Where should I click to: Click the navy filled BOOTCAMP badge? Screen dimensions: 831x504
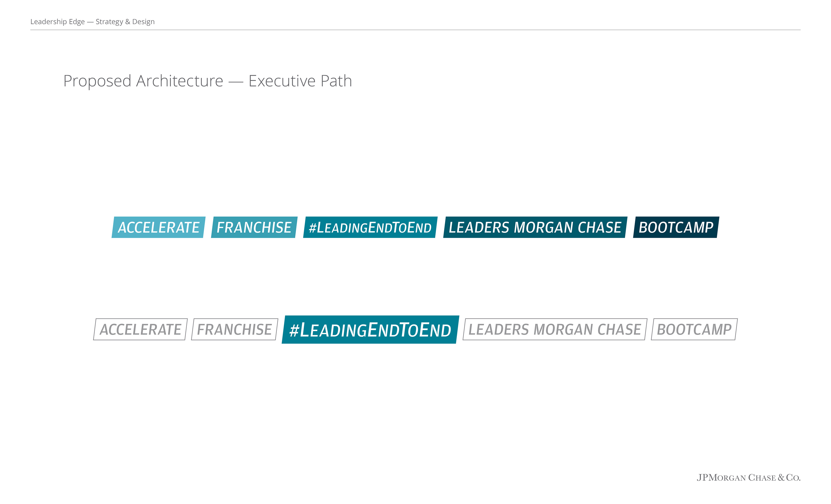tap(676, 227)
